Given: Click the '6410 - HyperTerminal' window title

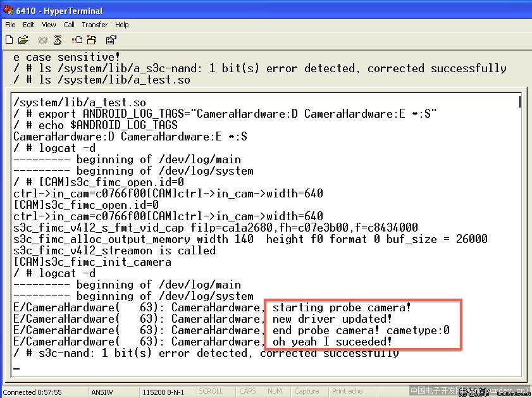Looking at the screenshot, I should point(59,11).
